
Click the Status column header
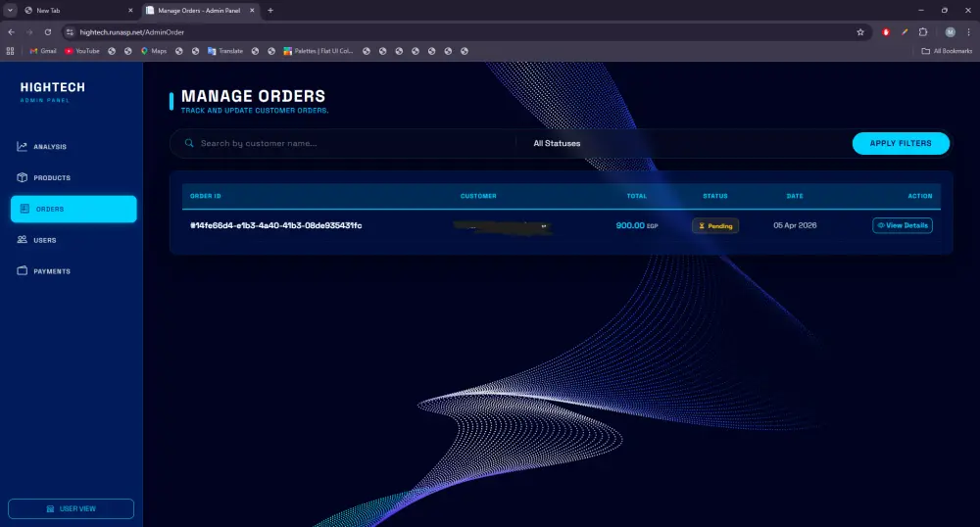[x=715, y=196]
